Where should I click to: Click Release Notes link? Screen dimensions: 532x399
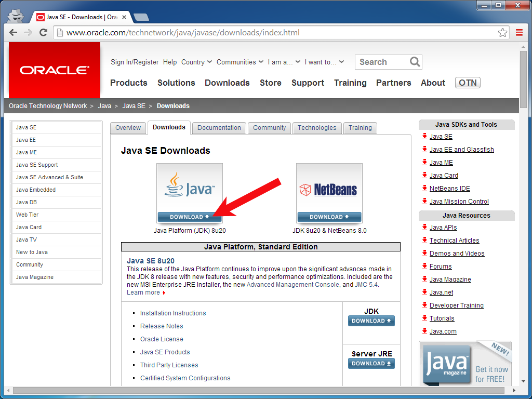[162, 326]
